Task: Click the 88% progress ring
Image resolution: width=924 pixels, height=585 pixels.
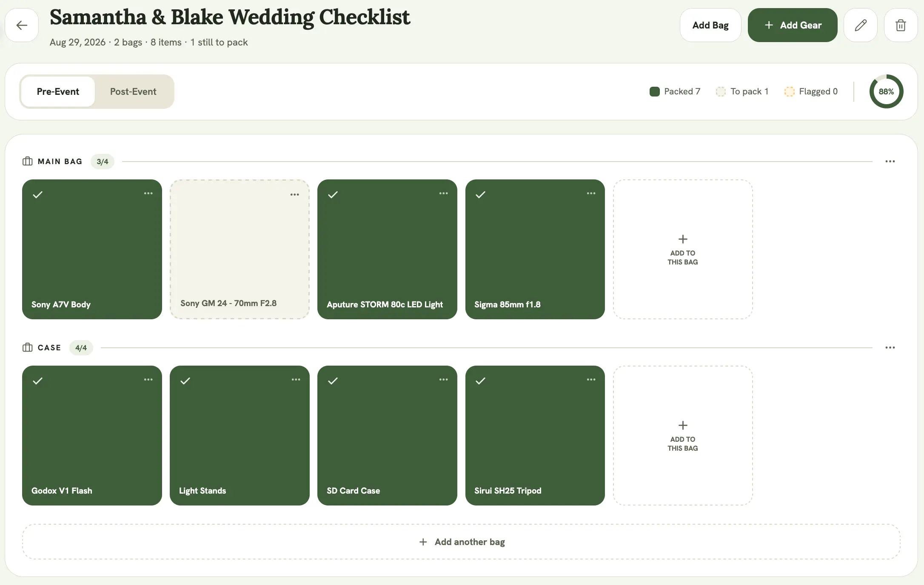Action: tap(886, 91)
